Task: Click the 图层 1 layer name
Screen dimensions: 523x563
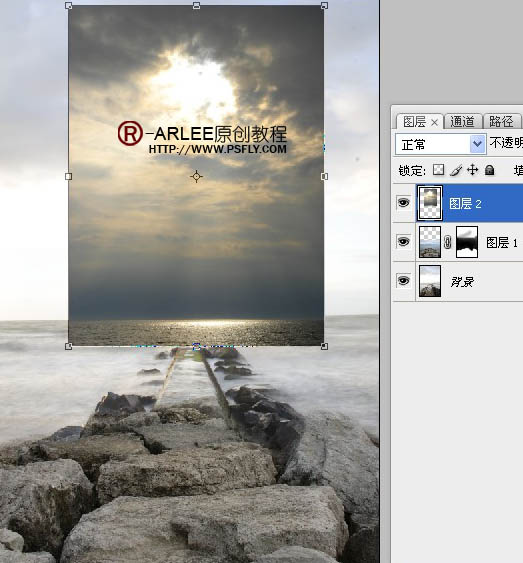Action: (x=502, y=243)
